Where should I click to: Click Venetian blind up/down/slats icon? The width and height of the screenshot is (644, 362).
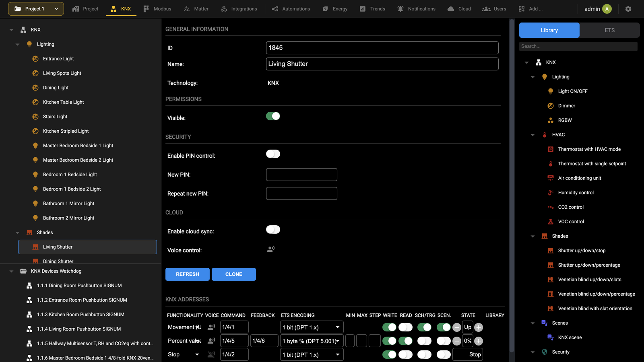click(551, 280)
